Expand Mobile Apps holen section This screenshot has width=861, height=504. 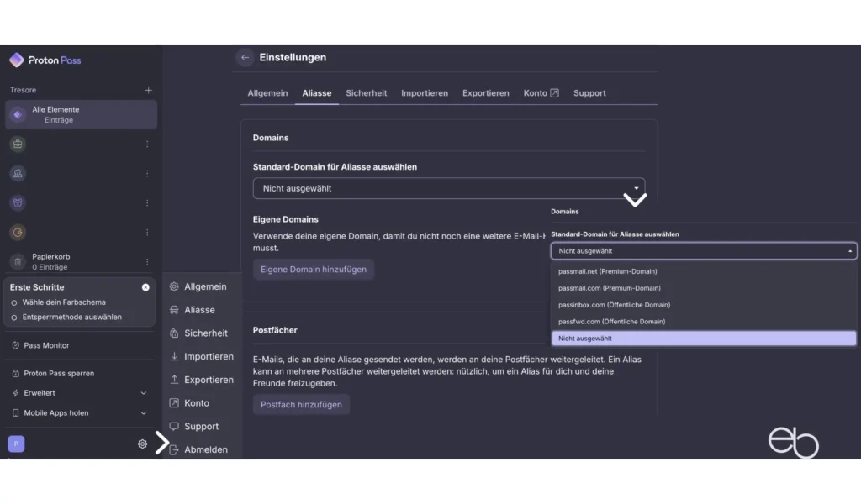coord(143,413)
